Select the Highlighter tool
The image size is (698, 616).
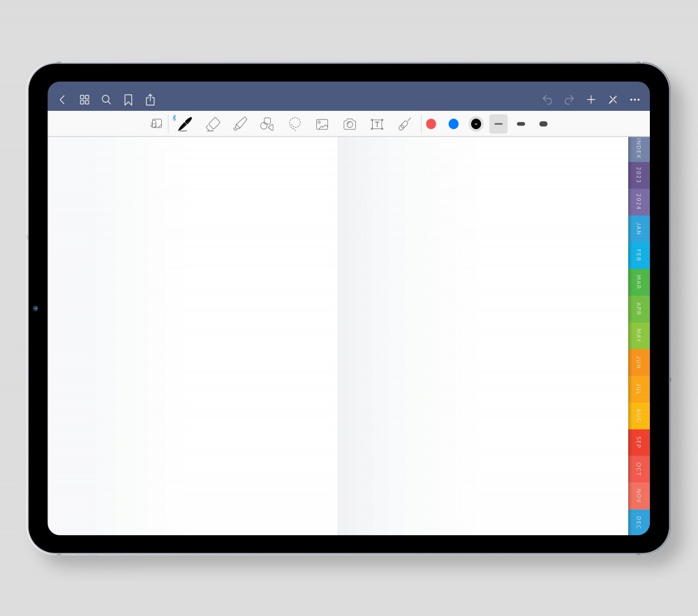pyautogui.click(x=240, y=124)
